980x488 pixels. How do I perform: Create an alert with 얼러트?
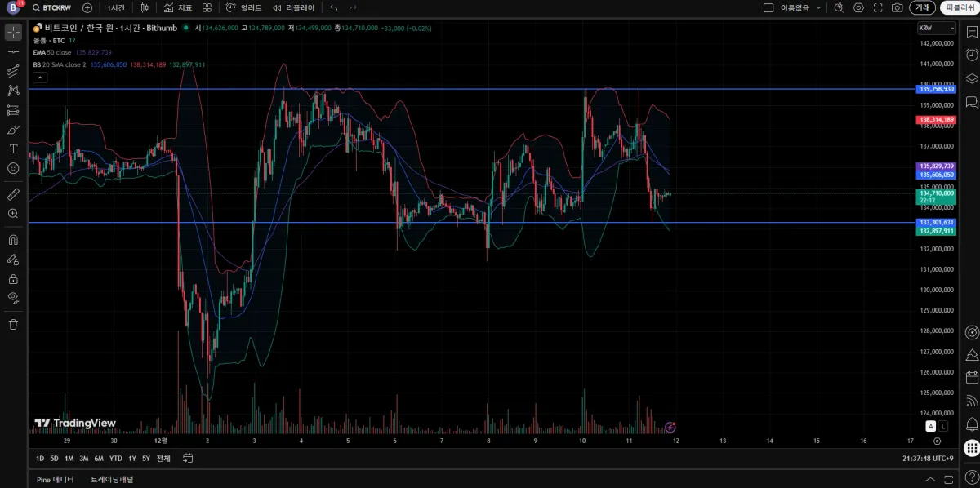click(244, 7)
